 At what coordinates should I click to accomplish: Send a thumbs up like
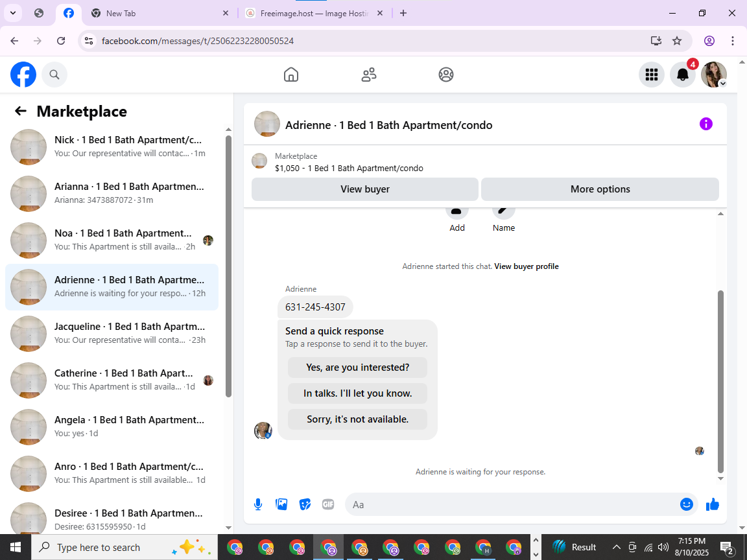[712, 504]
